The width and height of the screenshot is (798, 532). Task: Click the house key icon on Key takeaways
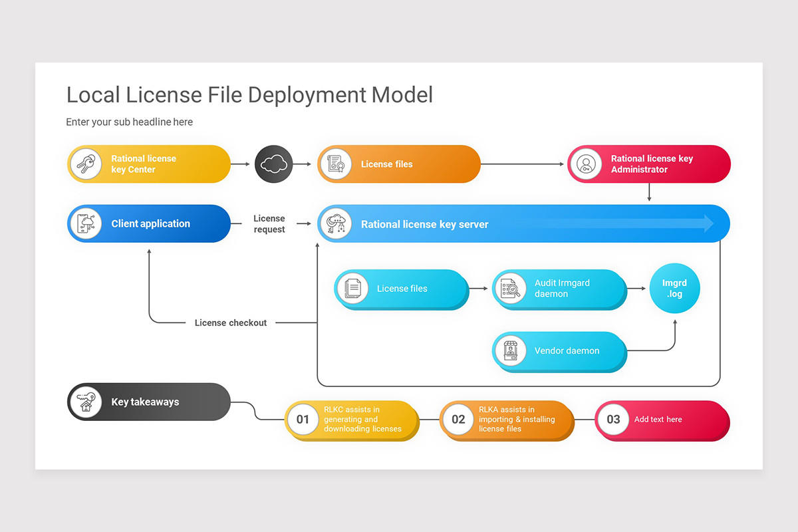point(86,402)
